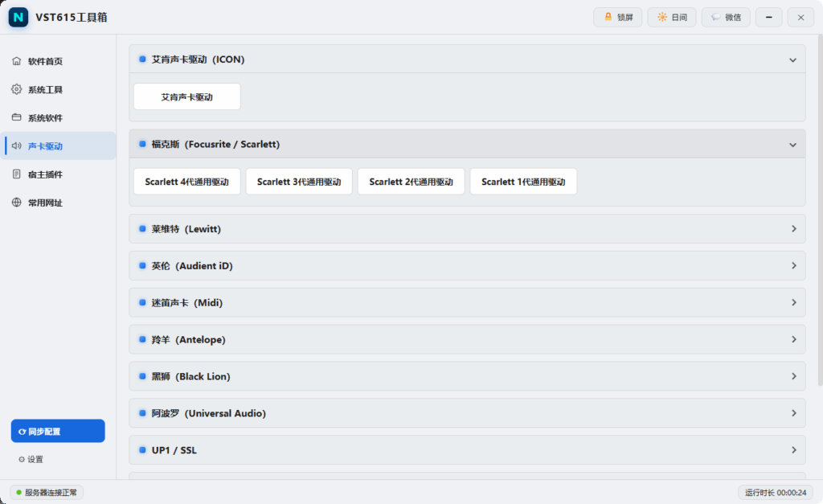
Task: Click the 运行时长 00:00:24 runtime indicator
Action: tap(776, 493)
